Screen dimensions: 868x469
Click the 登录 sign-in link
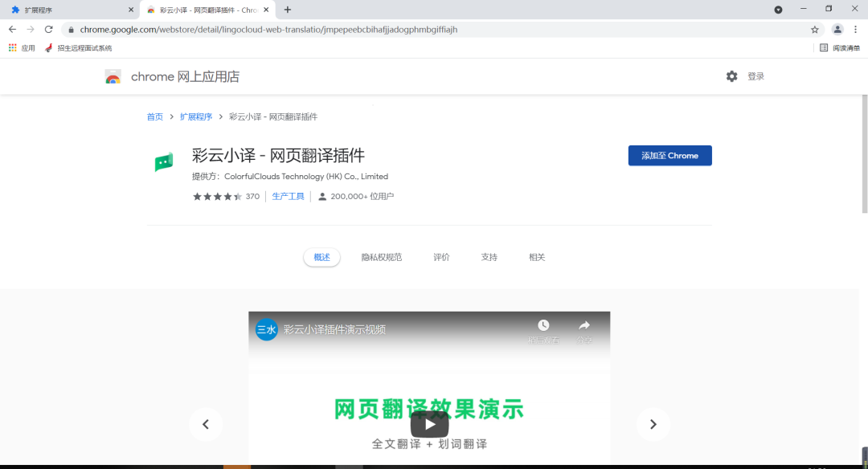(x=755, y=76)
